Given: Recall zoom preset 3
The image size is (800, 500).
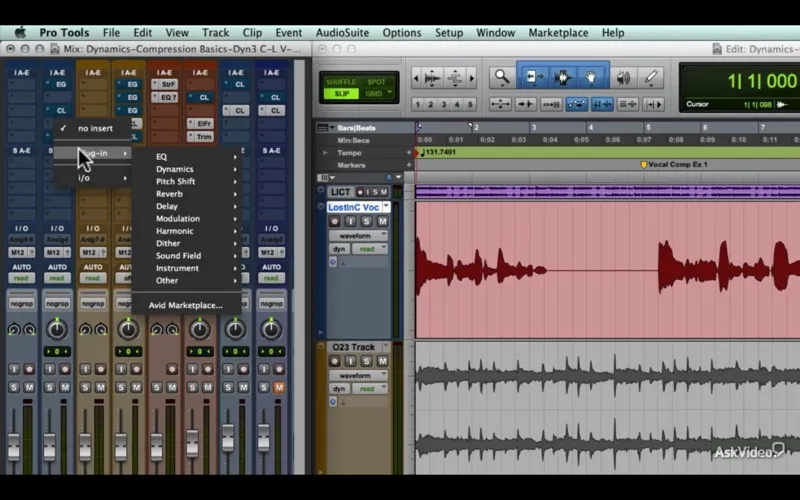Looking at the screenshot, I should 444,105.
